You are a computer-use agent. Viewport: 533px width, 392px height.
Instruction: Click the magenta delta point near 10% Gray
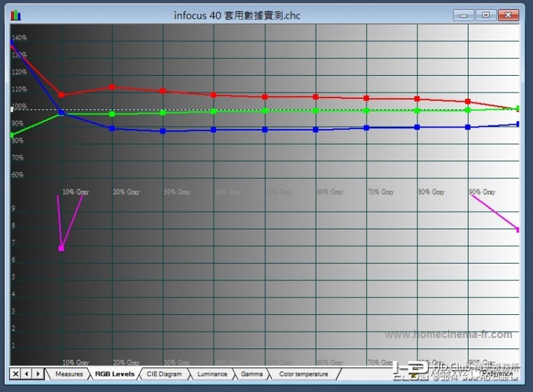click(x=62, y=248)
